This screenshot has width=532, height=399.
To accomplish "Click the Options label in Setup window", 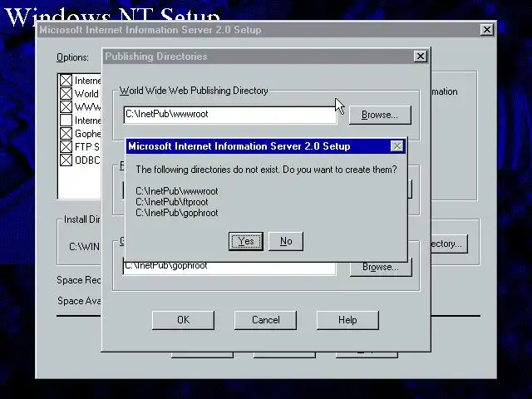I will (x=72, y=57).
